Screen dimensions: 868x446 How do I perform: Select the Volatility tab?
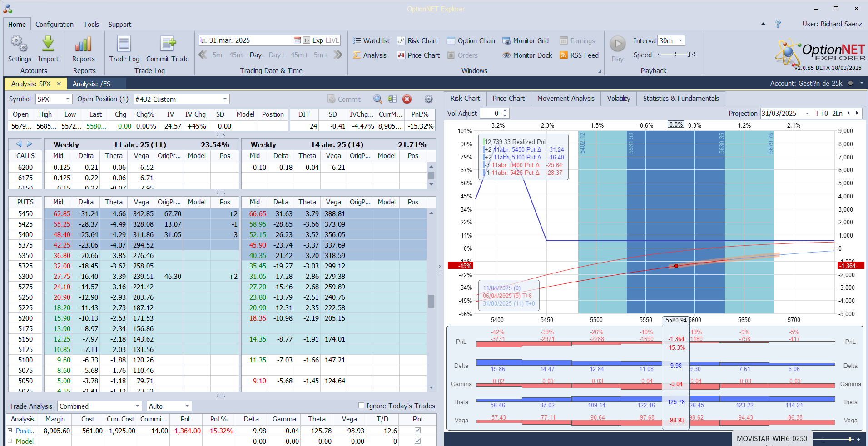[619, 99]
